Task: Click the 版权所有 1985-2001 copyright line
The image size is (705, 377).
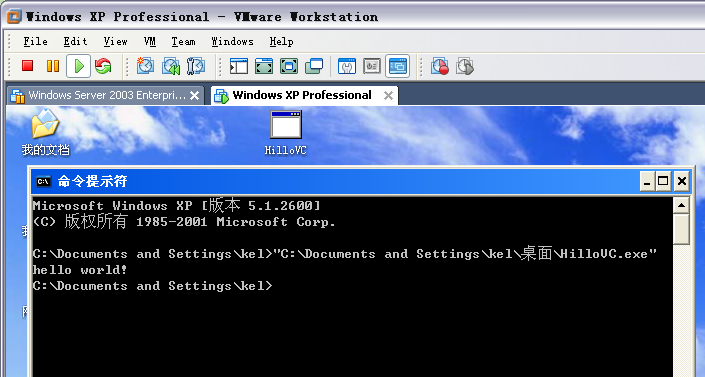Action: point(184,222)
